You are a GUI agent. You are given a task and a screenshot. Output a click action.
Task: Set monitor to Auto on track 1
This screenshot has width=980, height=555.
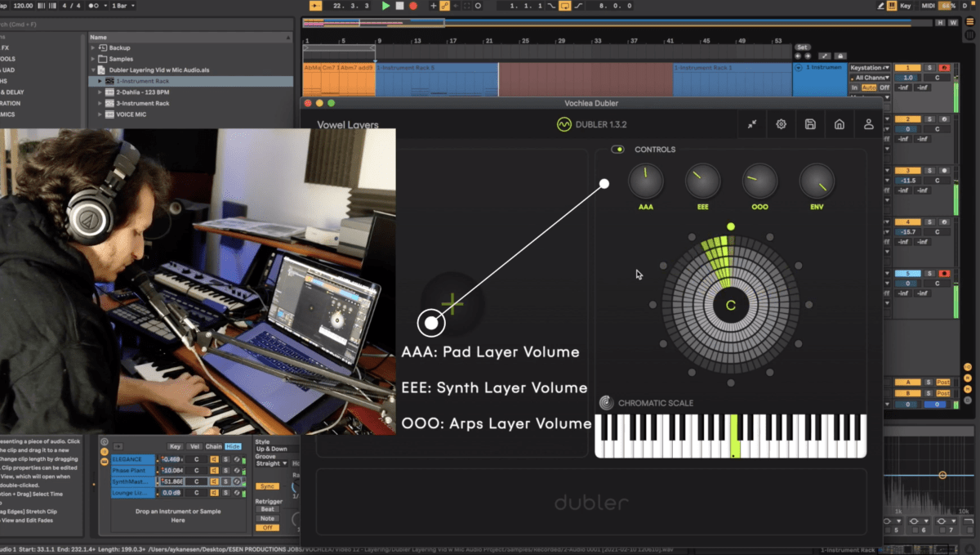point(869,87)
